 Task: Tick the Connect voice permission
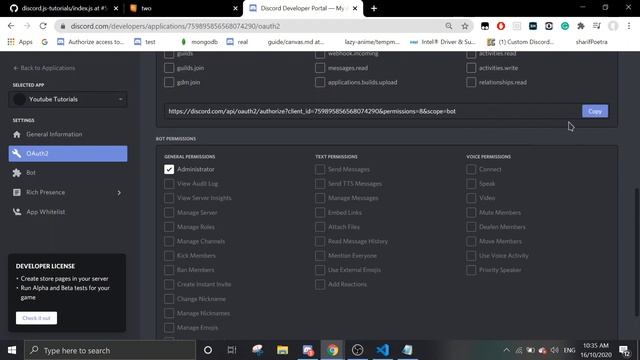[x=471, y=169]
